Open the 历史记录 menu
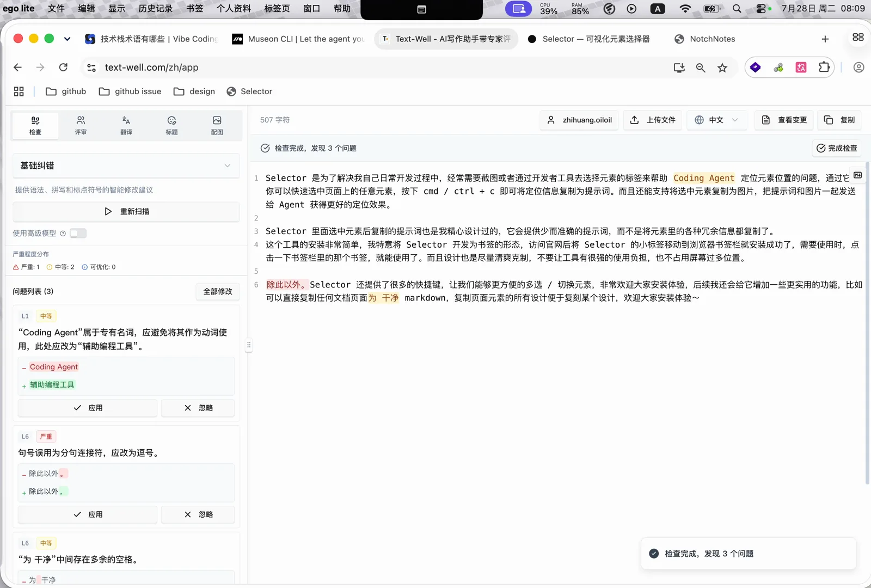 pyautogui.click(x=155, y=9)
